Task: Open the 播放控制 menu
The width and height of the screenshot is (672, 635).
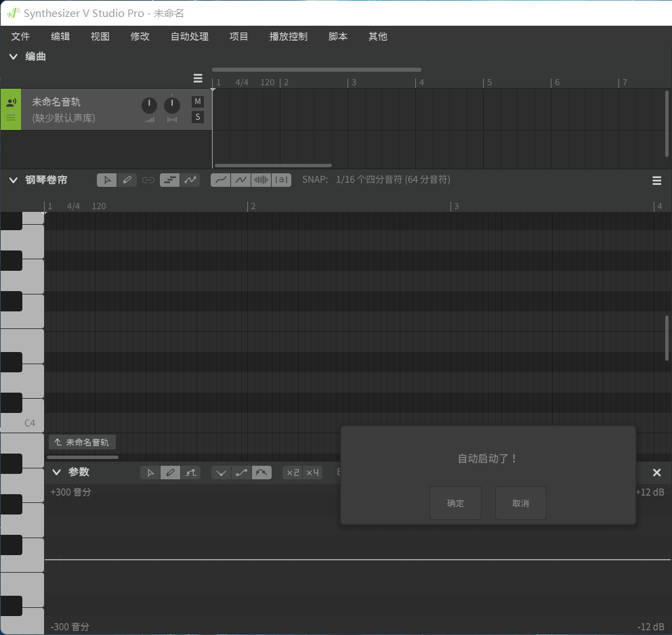Action: pos(289,37)
